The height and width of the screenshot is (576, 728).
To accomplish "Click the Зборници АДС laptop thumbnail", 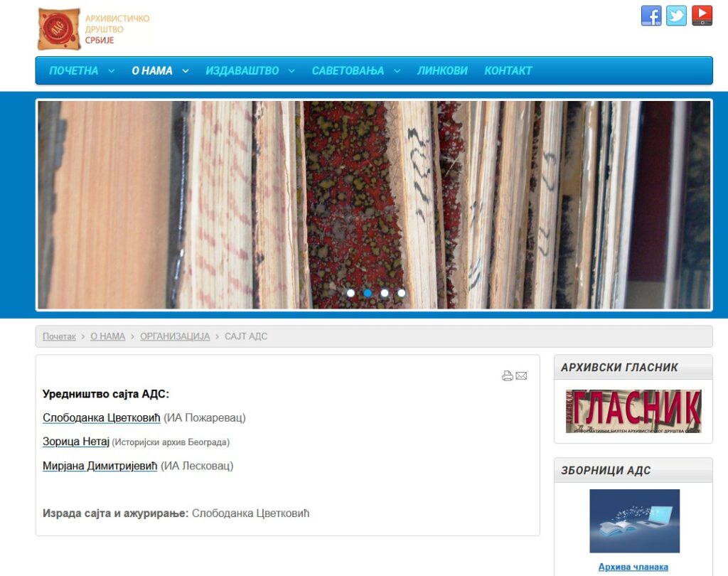I will [x=634, y=521].
